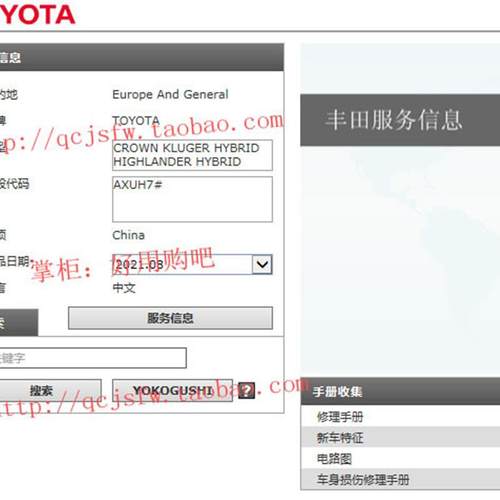The height and width of the screenshot is (500, 500).
Task: Click the YOKOGUSHI button
Action: coord(172,390)
